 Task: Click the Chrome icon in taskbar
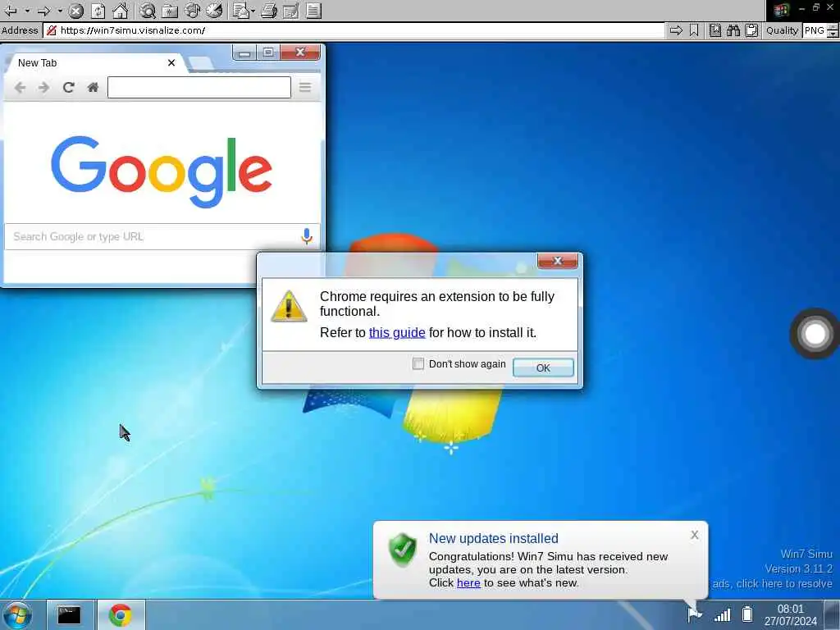[121, 615]
